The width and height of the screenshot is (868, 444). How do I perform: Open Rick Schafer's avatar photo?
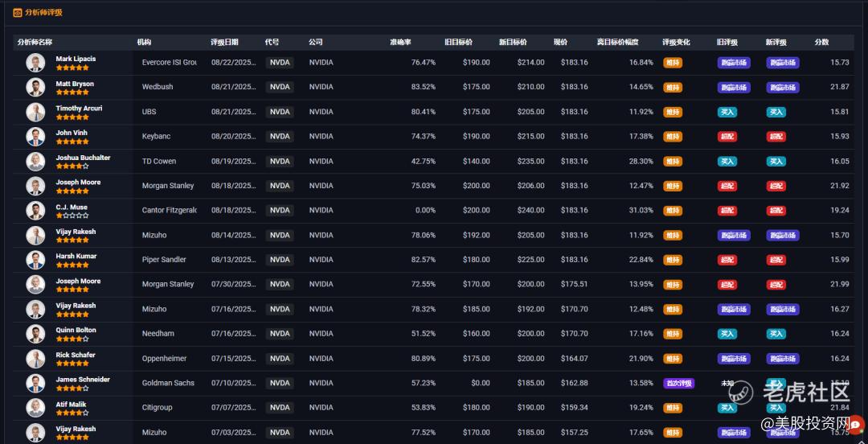(35, 359)
